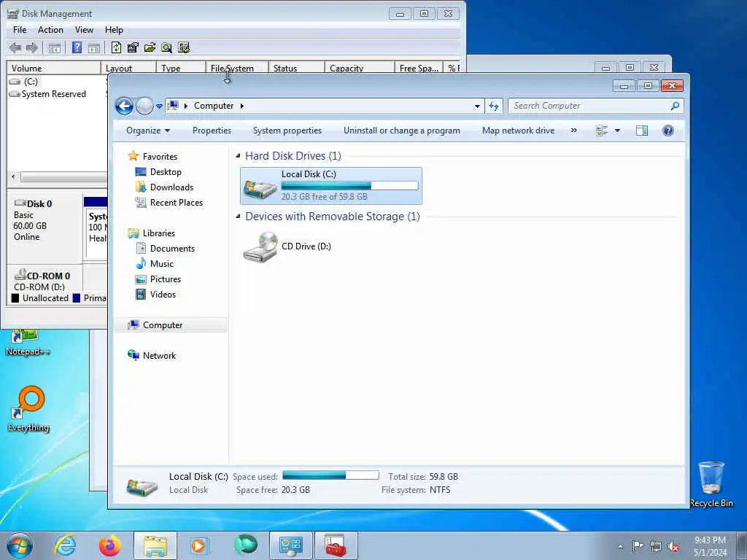The image size is (747, 560).
Task: Open the View menu in Disk Management
Action: (84, 29)
